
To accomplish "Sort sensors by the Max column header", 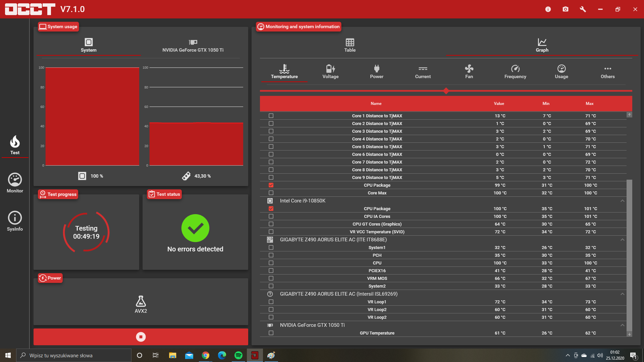I will 590,104.
